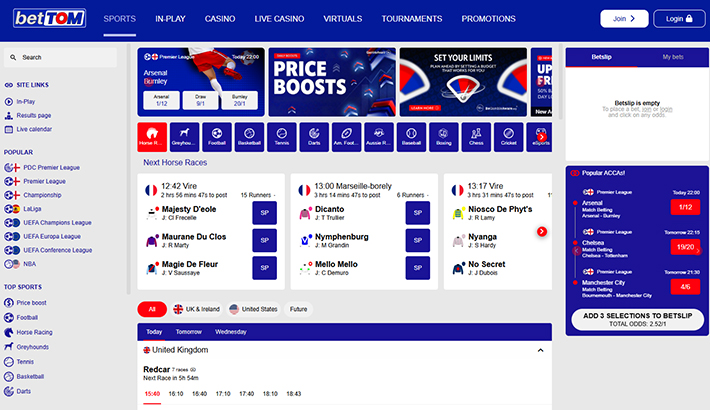Open the PDC Premier League link
Viewport: 710px width, 410px height.
click(51, 168)
